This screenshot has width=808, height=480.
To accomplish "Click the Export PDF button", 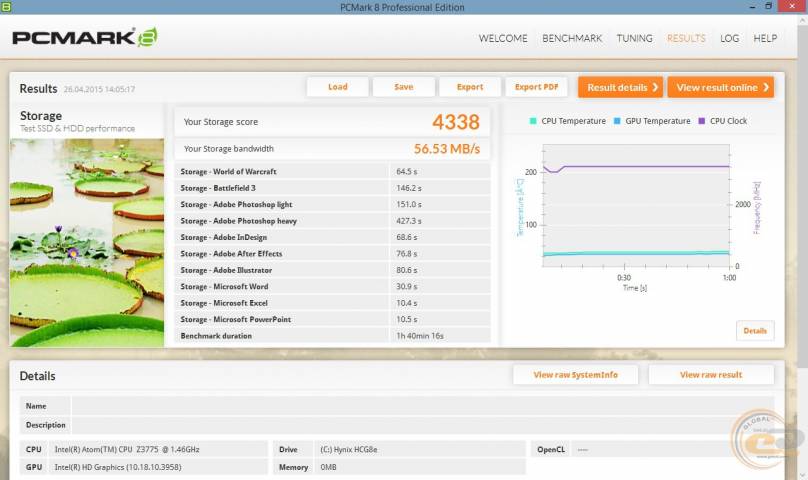I will click(536, 87).
